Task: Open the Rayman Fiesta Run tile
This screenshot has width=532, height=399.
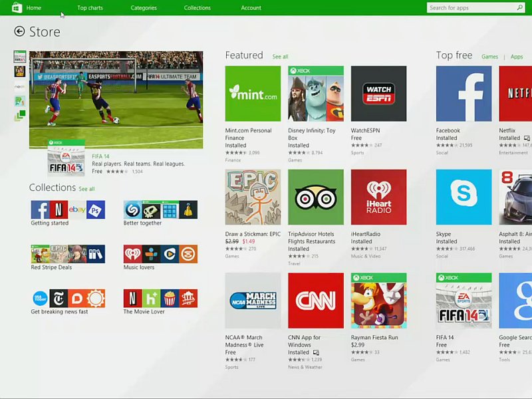Action: (378, 301)
